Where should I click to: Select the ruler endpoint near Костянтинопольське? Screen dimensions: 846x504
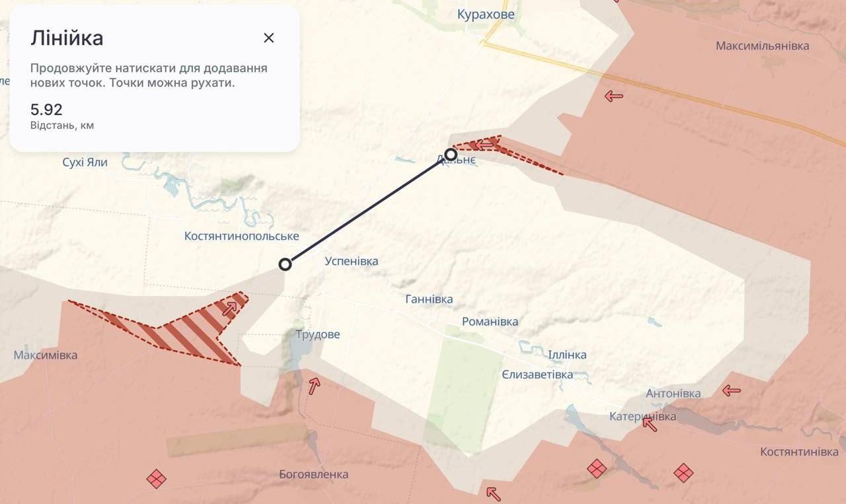click(x=285, y=264)
